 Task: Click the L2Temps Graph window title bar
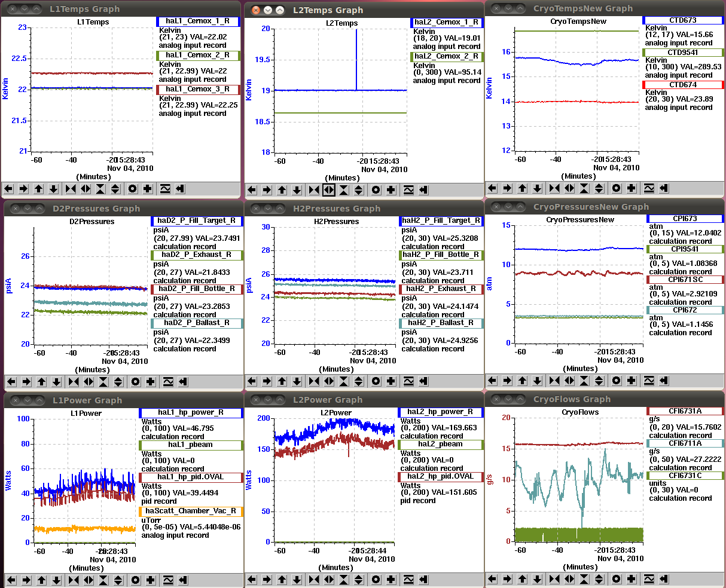[363, 10]
